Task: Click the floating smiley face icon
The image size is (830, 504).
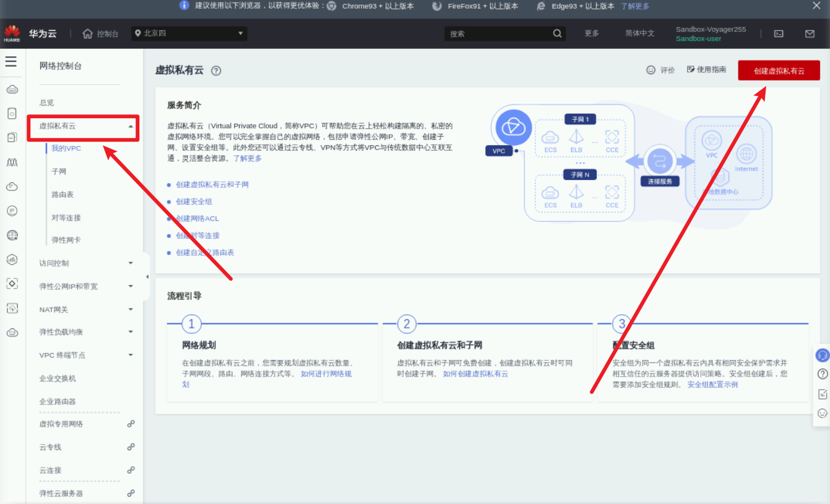Action: coord(823,413)
